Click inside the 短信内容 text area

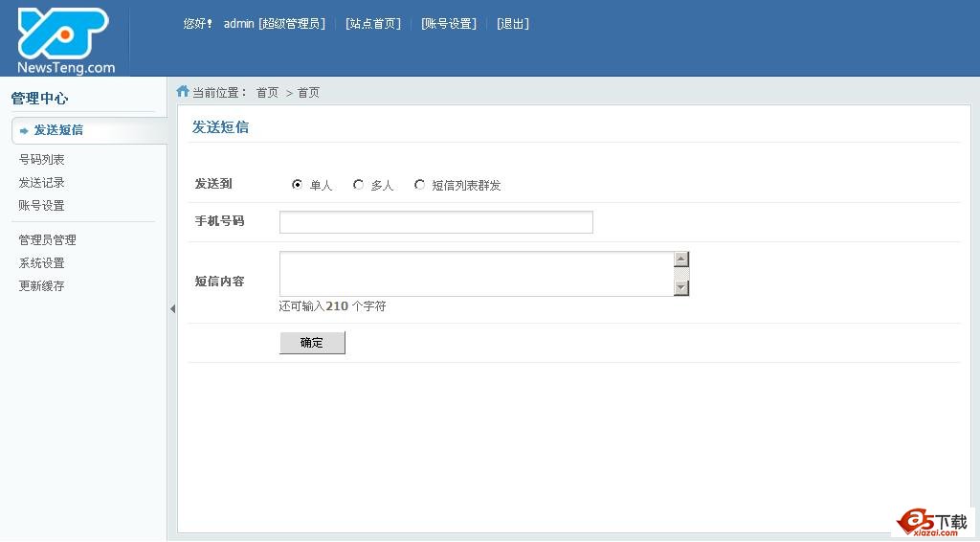coord(477,274)
